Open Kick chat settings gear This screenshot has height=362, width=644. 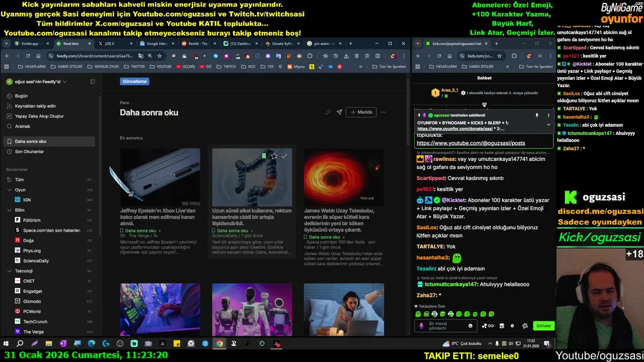[x=512, y=326]
